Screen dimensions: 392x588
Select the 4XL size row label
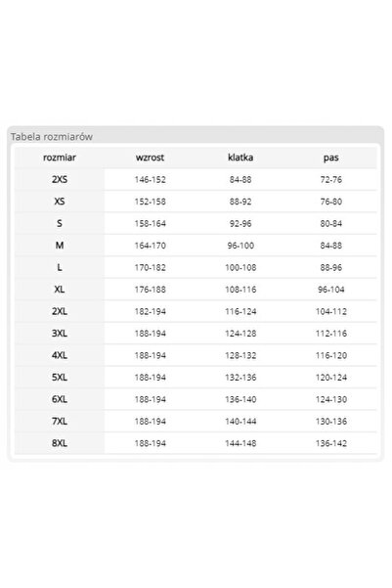[x=60, y=355]
